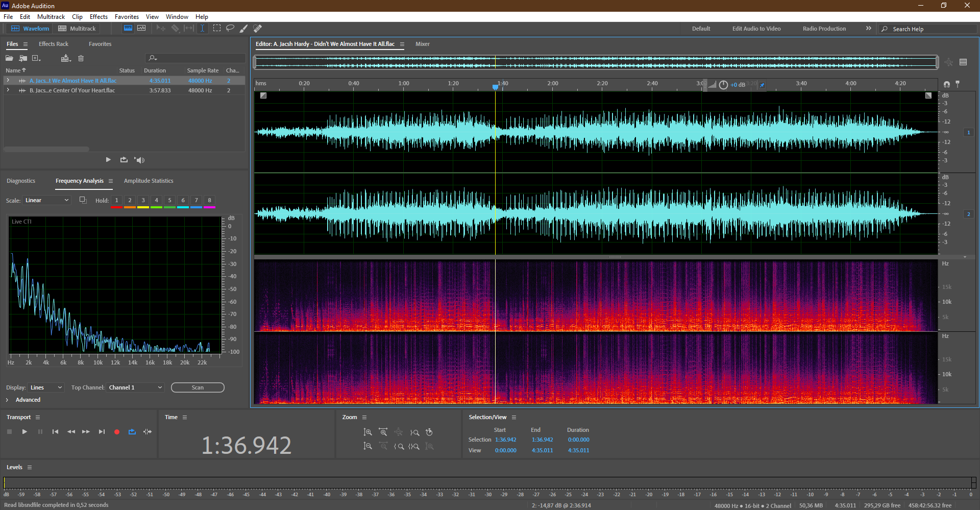Screen dimensions: 980x510
Task: Select the Marquee Selection tool
Action: (217, 29)
